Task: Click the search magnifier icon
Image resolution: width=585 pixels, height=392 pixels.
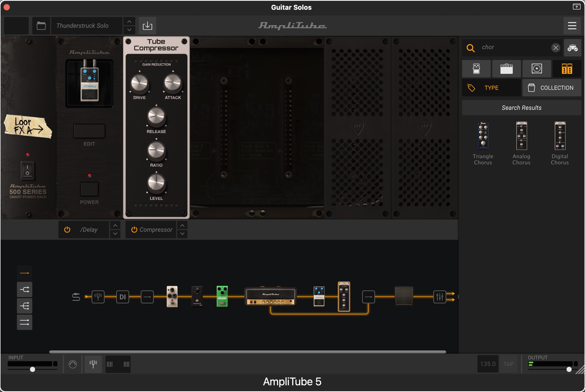Action: pos(471,48)
